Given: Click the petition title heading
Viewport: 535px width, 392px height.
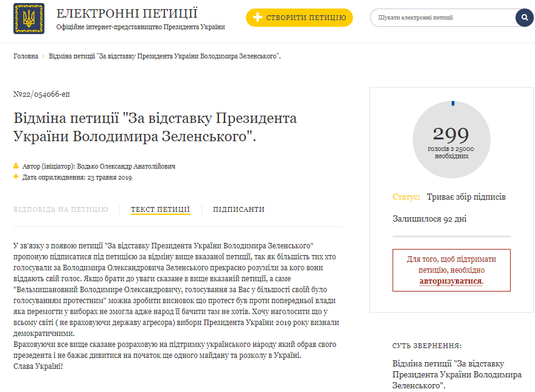Looking at the screenshot, I should [155, 127].
